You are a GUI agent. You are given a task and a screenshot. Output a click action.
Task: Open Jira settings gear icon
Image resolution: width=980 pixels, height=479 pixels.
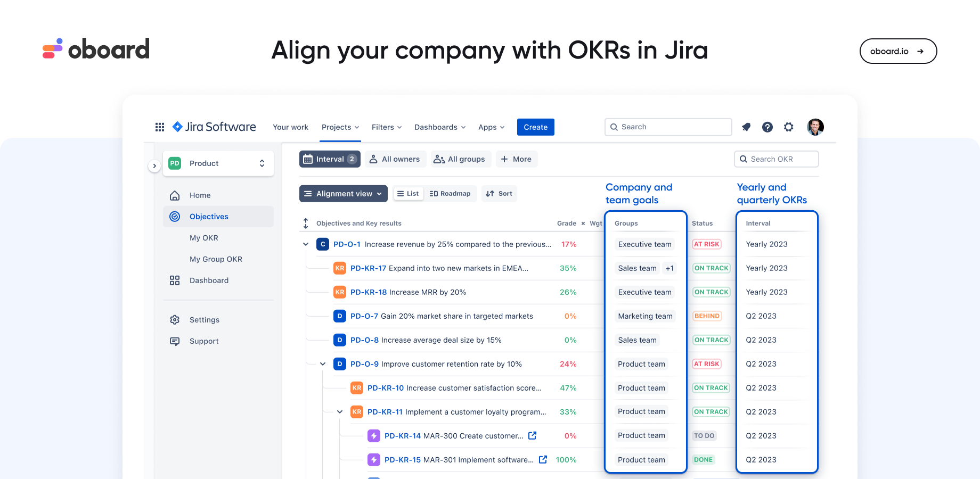789,127
